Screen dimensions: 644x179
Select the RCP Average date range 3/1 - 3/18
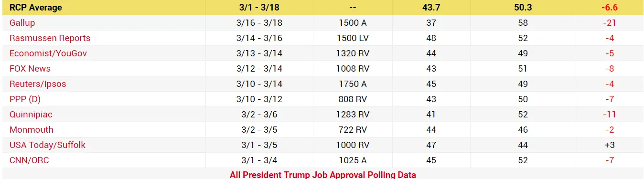(259, 8)
